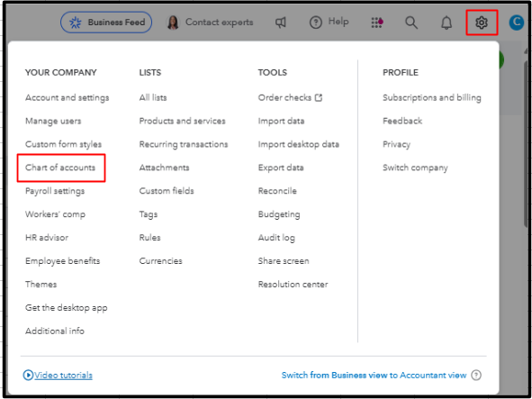Open the Settings gear icon
The height and width of the screenshot is (399, 532).
[481, 23]
